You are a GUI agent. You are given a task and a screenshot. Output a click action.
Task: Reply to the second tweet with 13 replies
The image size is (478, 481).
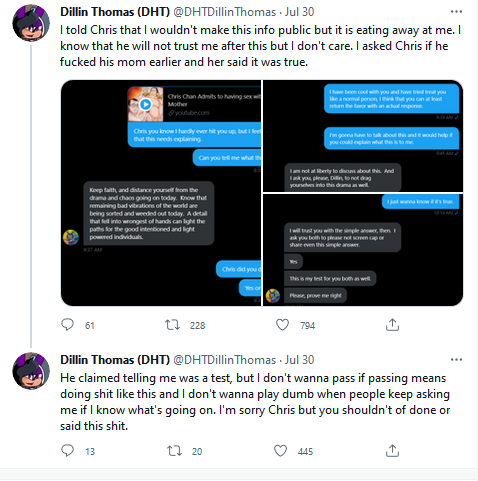click(68, 451)
